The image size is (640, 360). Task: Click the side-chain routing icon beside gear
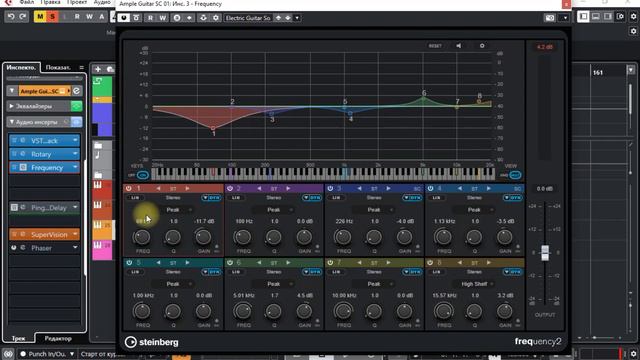pyautogui.click(x=203, y=18)
